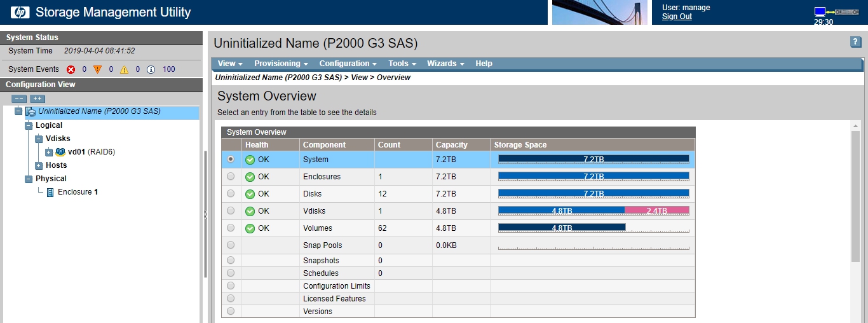The image size is (868, 323).
Task: Click the error events orange triangle icon
Action: 98,69
